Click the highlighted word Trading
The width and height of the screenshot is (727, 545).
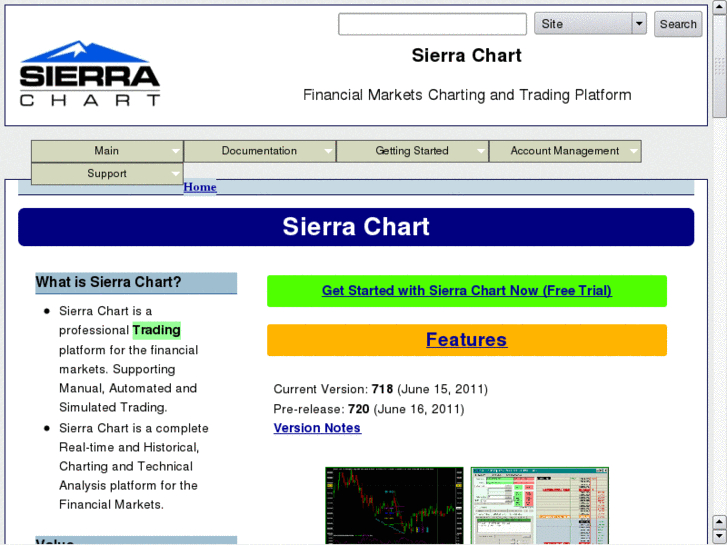click(x=157, y=330)
